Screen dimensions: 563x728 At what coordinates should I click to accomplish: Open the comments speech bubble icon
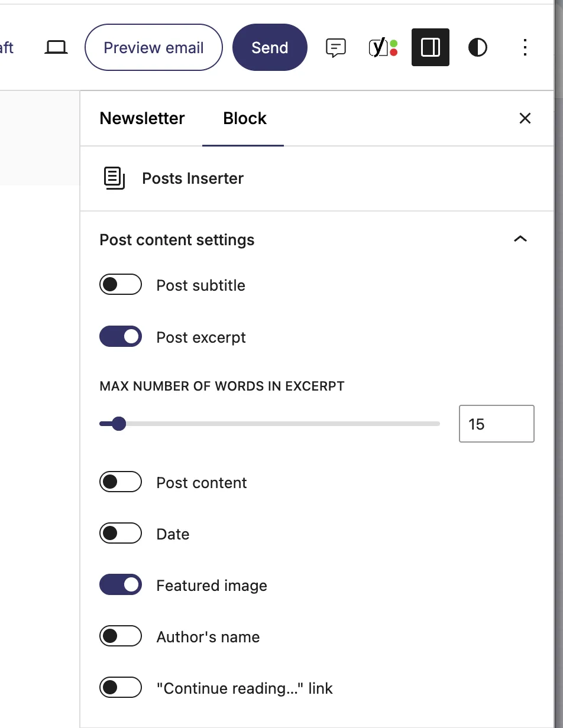coord(336,47)
